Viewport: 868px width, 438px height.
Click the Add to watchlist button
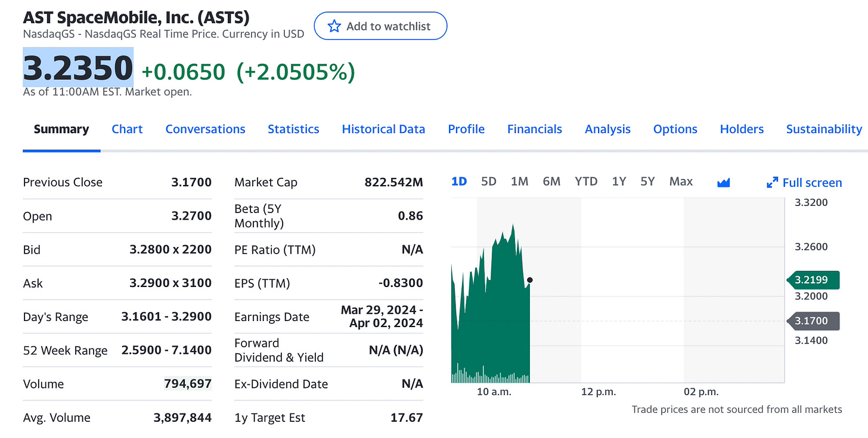(x=380, y=26)
